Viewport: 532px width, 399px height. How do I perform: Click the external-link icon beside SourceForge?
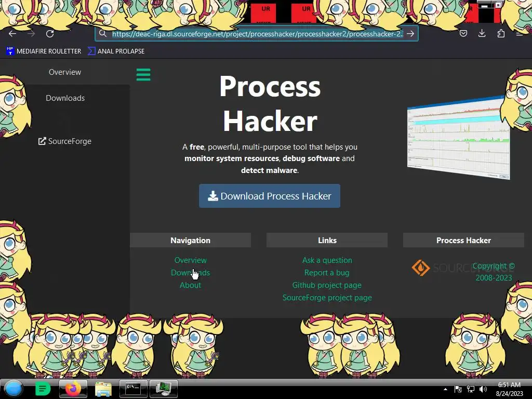click(x=42, y=141)
